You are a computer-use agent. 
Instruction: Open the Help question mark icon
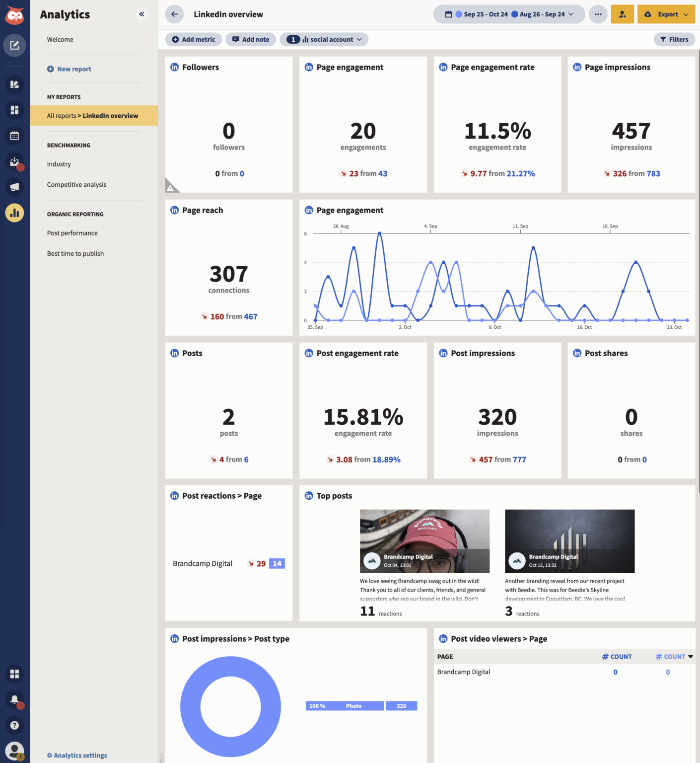(15, 725)
